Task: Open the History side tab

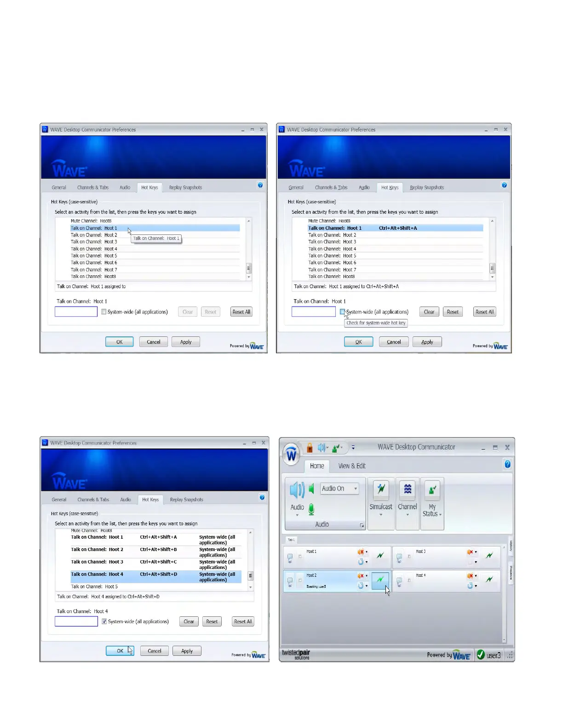Action: [x=511, y=546]
